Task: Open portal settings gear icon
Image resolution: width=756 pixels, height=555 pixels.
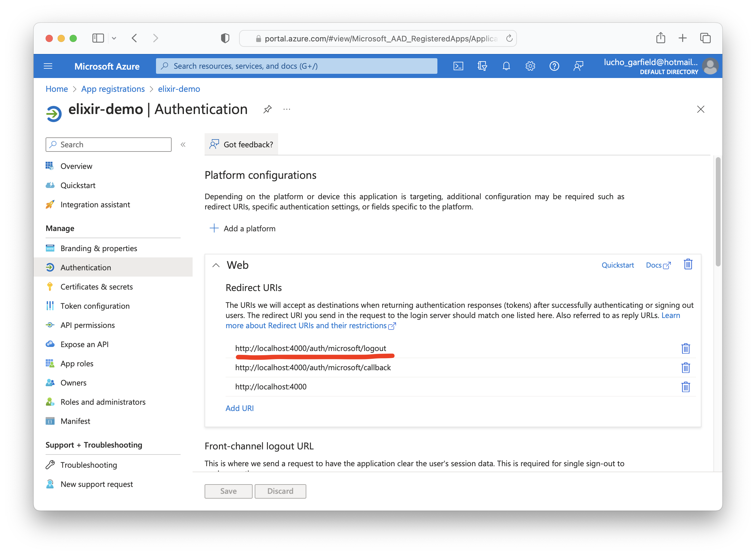Action: [x=530, y=66]
